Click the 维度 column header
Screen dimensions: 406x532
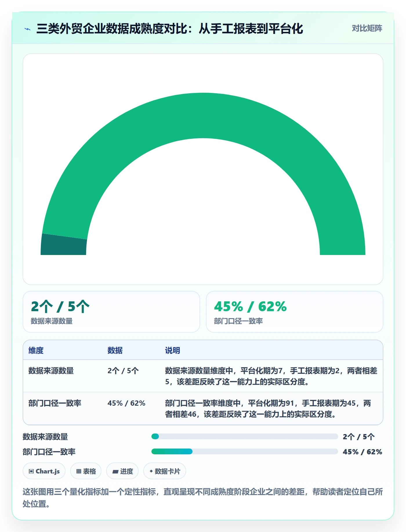point(36,350)
